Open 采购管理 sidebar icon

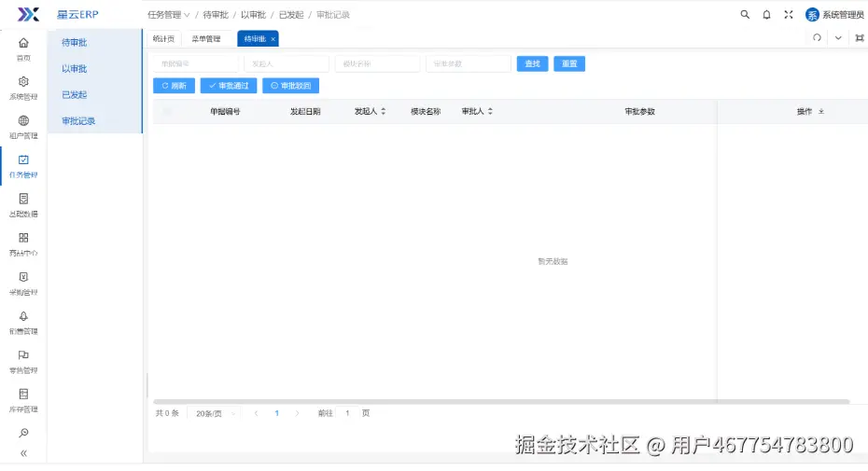click(23, 277)
